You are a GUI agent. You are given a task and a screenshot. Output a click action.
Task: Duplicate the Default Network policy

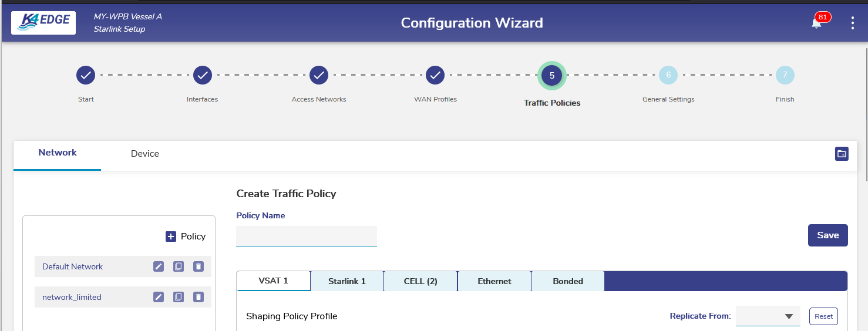click(x=179, y=266)
